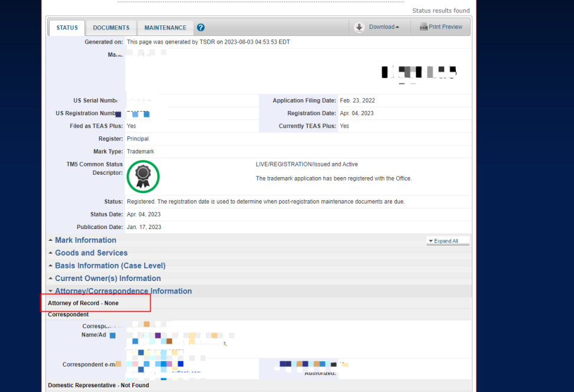Click the green ribbon status badge
This screenshot has width=574, height=392.
click(x=143, y=177)
